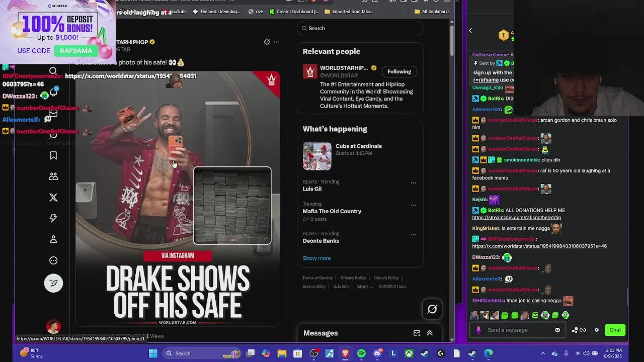Open All Bookmarks folder
644x362 pixels.
coord(432,12)
